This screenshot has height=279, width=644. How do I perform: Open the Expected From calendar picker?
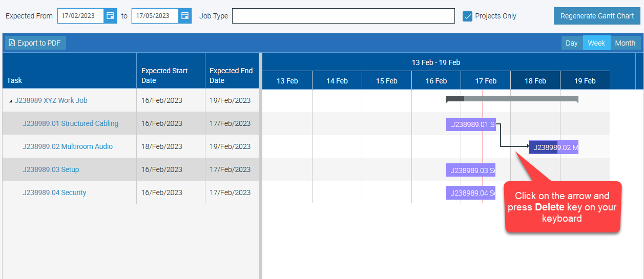click(110, 16)
